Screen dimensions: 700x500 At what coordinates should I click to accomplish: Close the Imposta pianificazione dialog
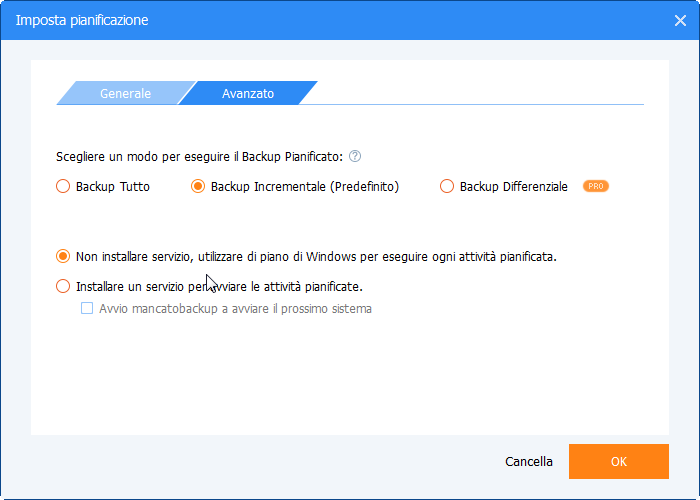click(x=680, y=20)
